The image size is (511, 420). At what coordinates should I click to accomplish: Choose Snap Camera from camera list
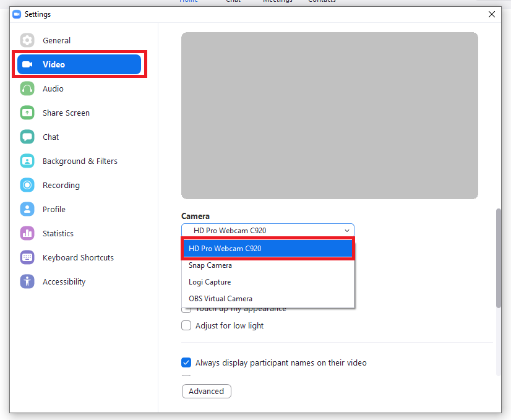(x=267, y=265)
